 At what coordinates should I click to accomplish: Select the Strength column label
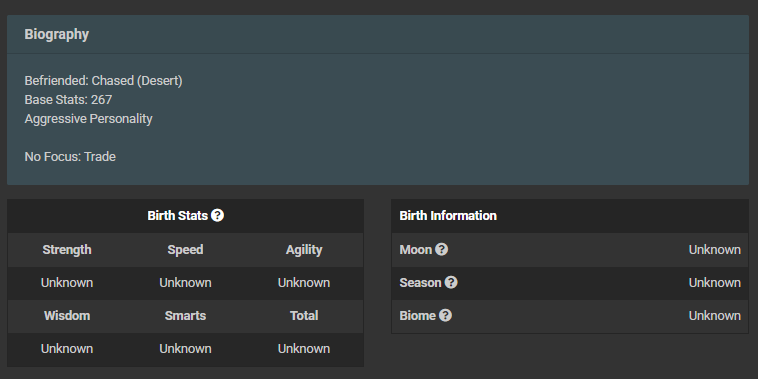tap(67, 249)
